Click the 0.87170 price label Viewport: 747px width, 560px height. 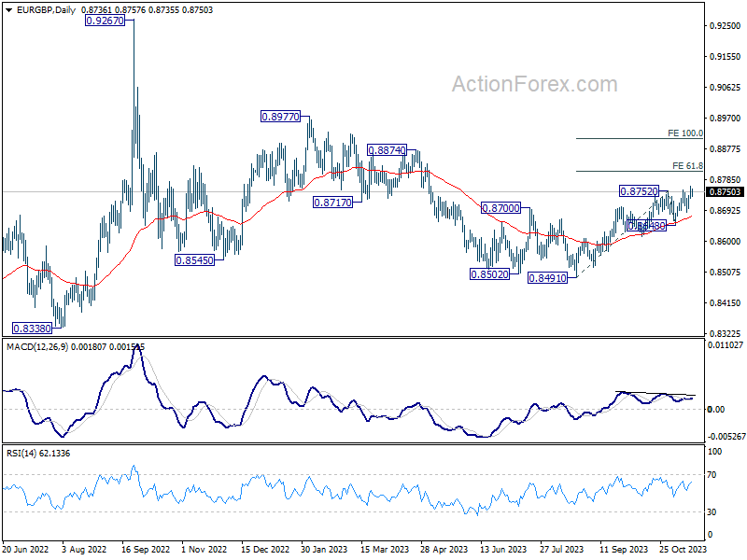(x=332, y=203)
